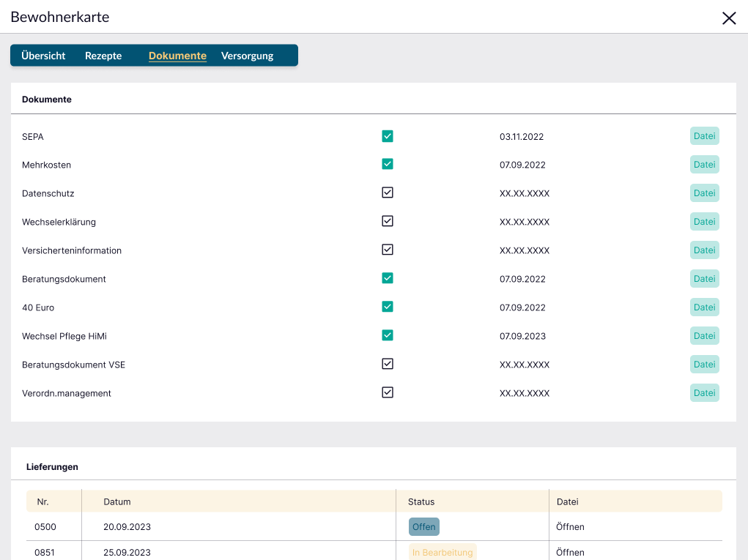Toggle the Wechselerklärung checkbox
This screenshot has width=748, height=560.
pos(388,221)
